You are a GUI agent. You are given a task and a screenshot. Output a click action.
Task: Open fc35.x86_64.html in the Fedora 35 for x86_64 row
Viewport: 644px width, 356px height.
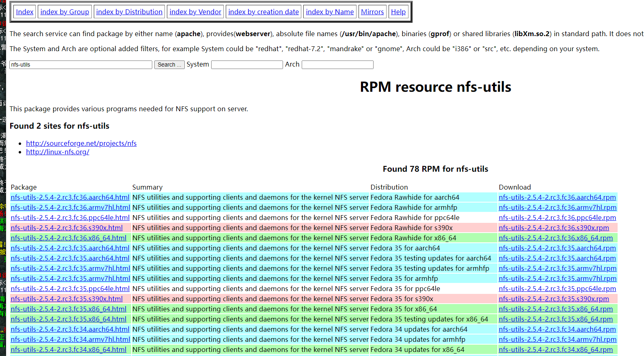pyautogui.click(x=69, y=309)
